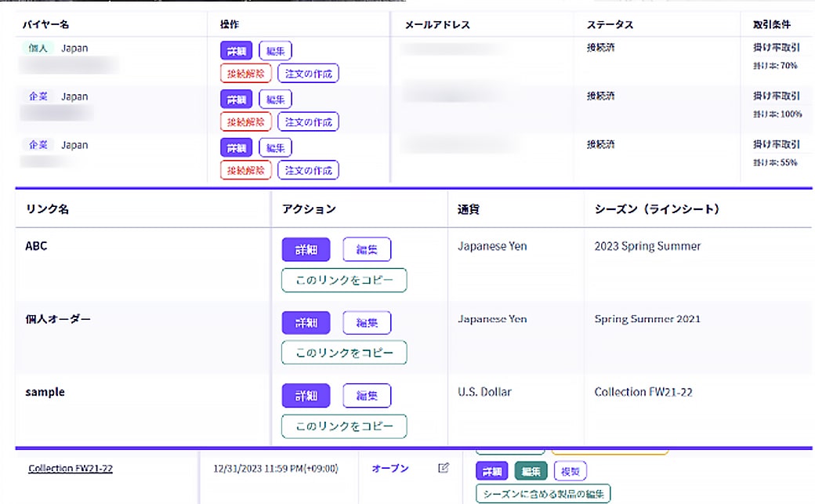Click 編集 in the 掛け率 55% buyer row

pos(276,147)
